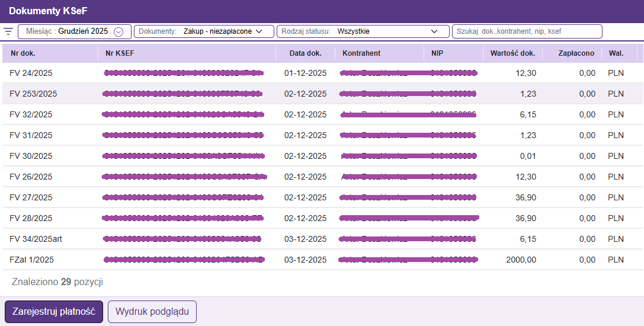Click the Zapłacono column header
644x326 pixels.
[x=576, y=53]
